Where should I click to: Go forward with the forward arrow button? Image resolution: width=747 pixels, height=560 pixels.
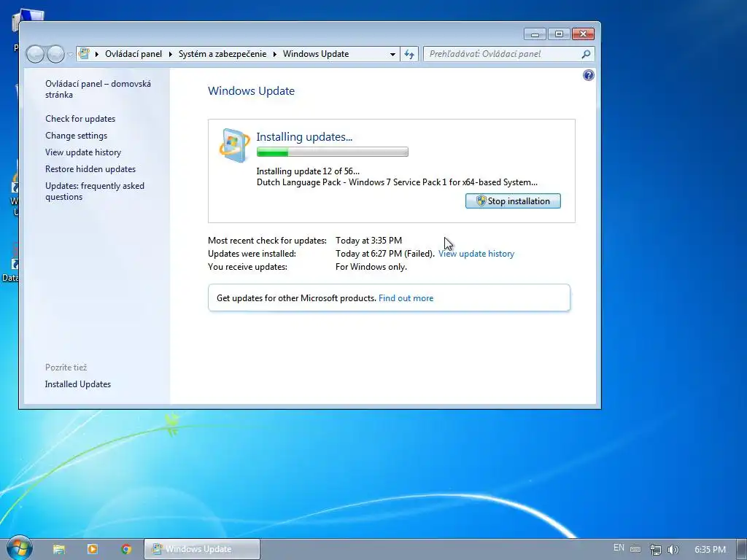coord(55,54)
